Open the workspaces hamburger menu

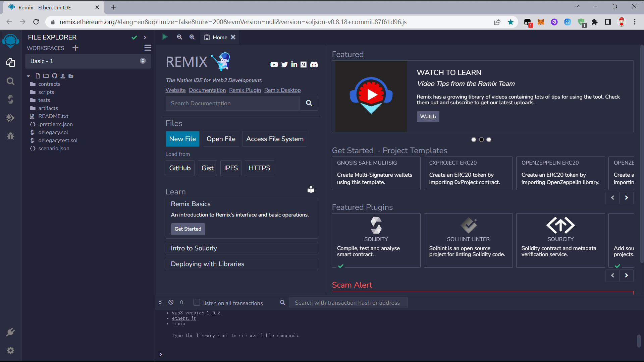148,48
